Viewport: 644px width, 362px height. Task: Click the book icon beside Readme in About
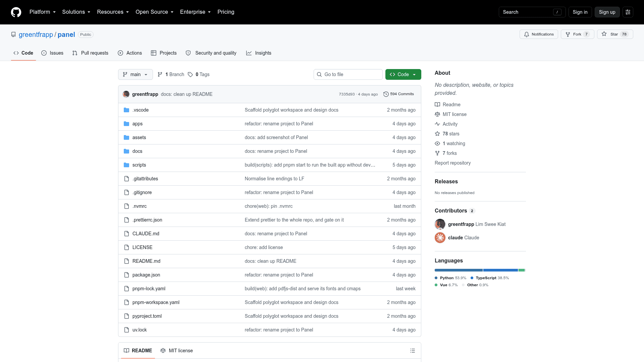coord(437,105)
